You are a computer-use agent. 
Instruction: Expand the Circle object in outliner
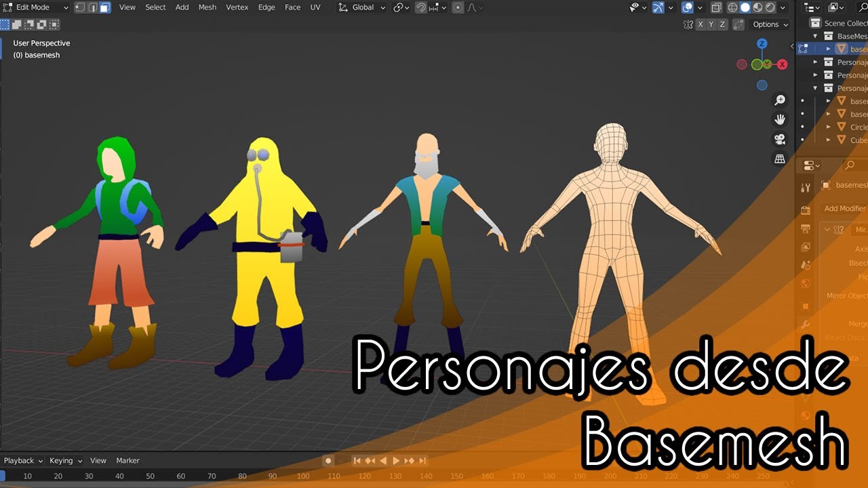click(x=829, y=127)
